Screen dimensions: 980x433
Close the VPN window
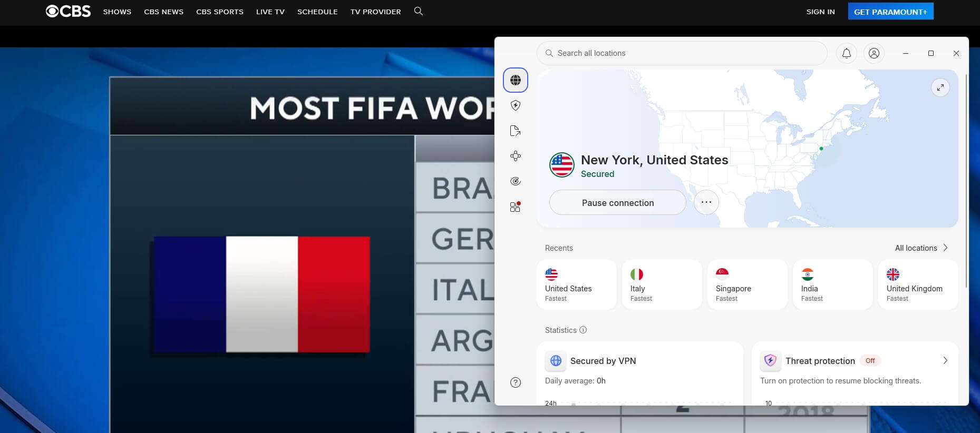click(x=956, y=53)
